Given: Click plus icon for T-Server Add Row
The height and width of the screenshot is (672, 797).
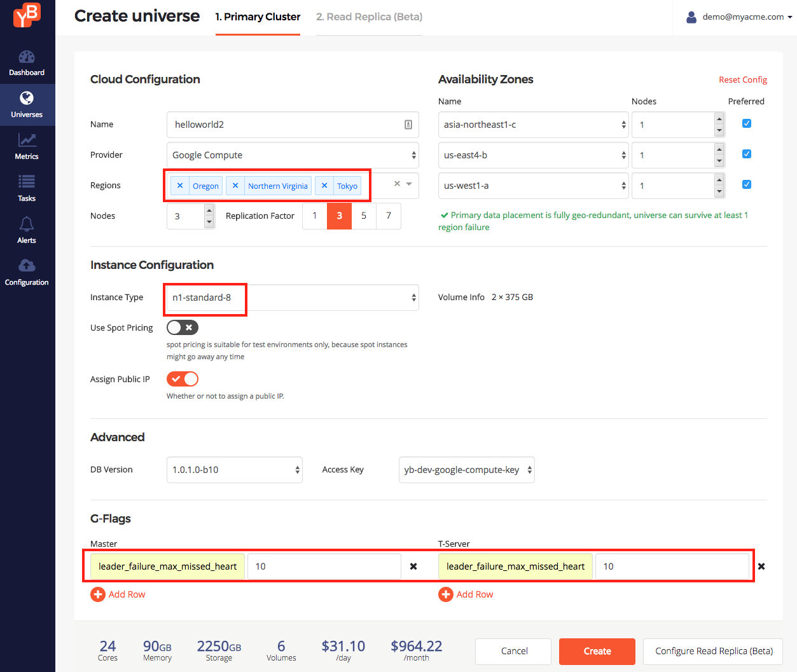Looking at the screenshot, I should coord(446,594).
